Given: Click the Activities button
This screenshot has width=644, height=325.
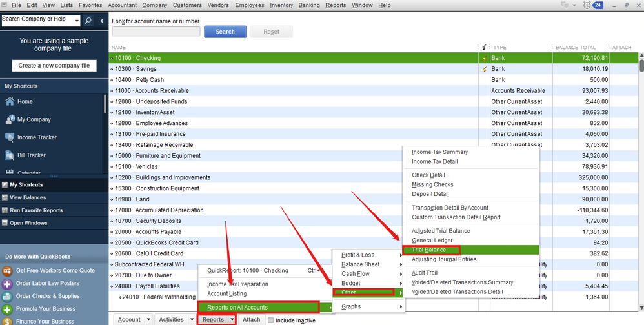Looking at the screenshot, I should click(x=171, y=320).
